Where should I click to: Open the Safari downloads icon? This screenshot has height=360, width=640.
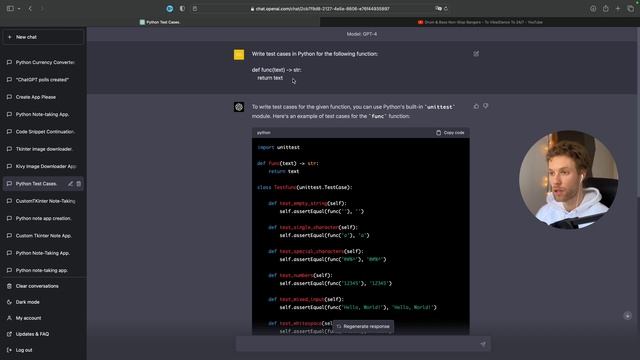(593, 9)
